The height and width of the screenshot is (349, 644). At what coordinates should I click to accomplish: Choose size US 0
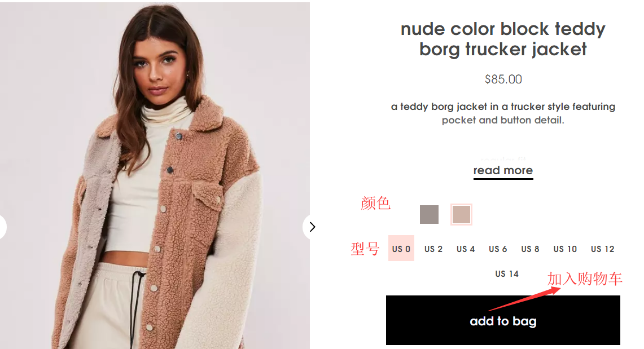(401, 249)
